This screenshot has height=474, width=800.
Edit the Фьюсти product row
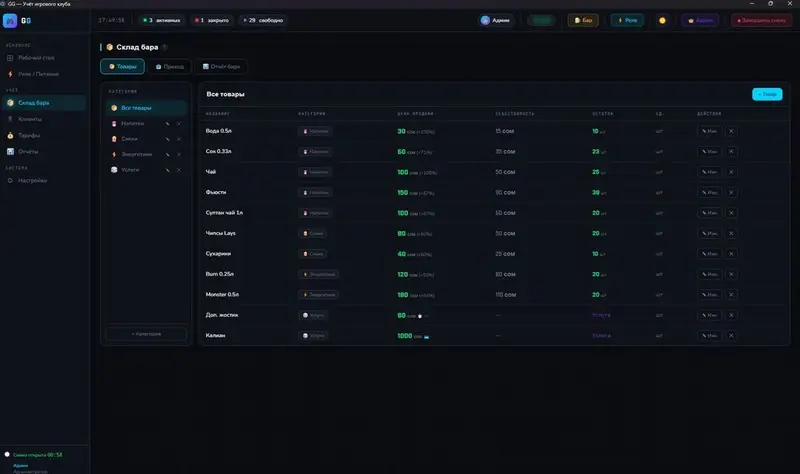coord(709,192)
